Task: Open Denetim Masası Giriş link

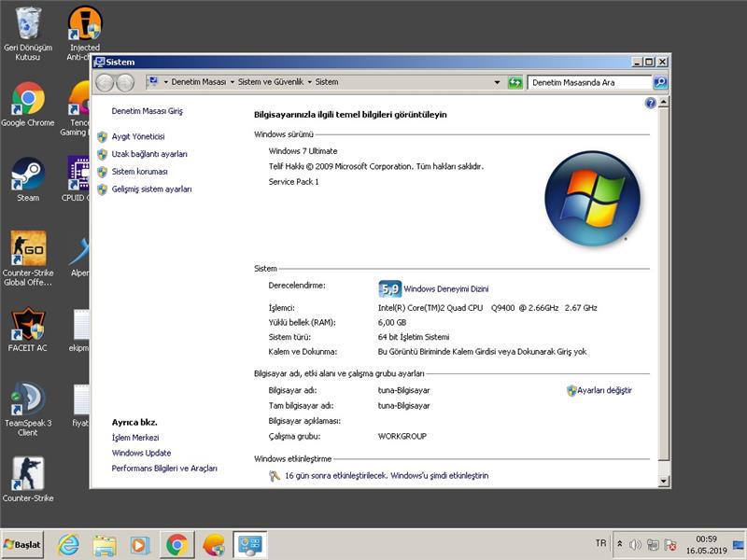Action: click(148, 111)
